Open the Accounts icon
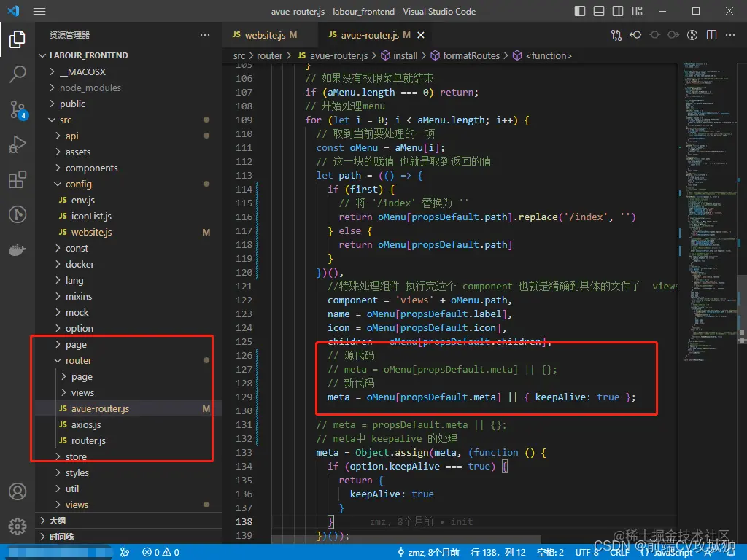This screenshot has width=747, height=560. pos(18,491)
